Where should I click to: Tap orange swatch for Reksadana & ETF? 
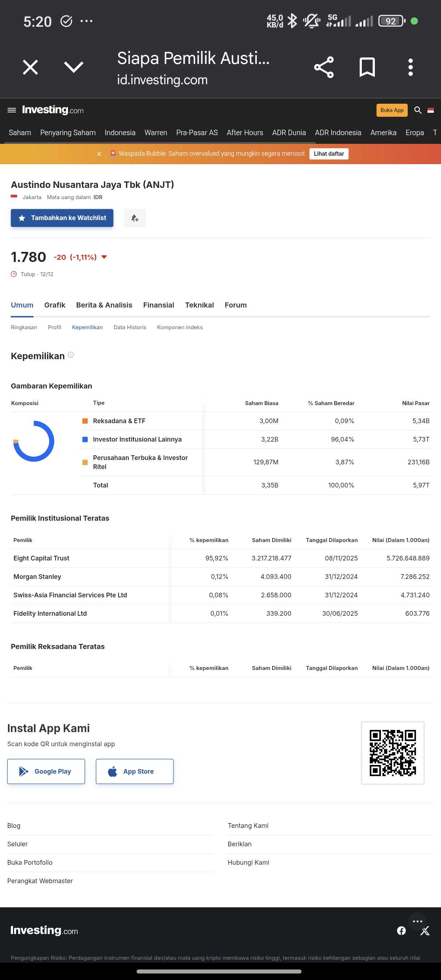tap(85, 421)
